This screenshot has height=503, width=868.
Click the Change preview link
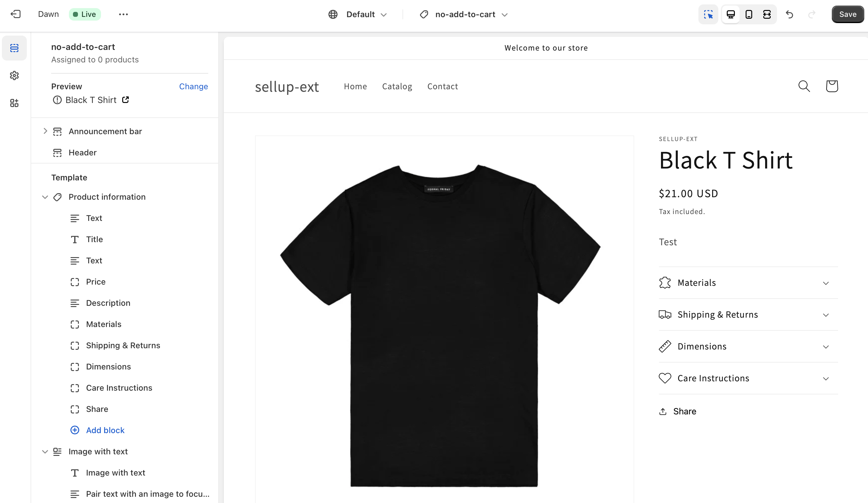(x=193, y=86)
